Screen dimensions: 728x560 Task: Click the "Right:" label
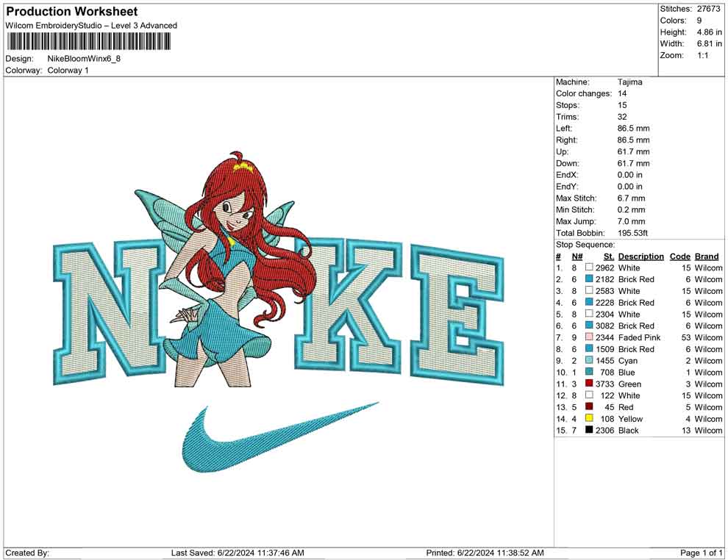pos(567,140)
